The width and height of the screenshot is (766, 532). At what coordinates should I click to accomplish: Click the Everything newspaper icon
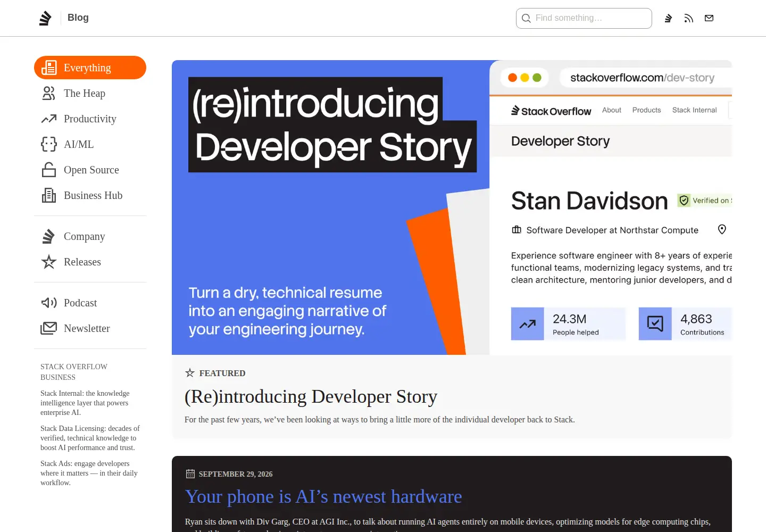tap(49, 68)
